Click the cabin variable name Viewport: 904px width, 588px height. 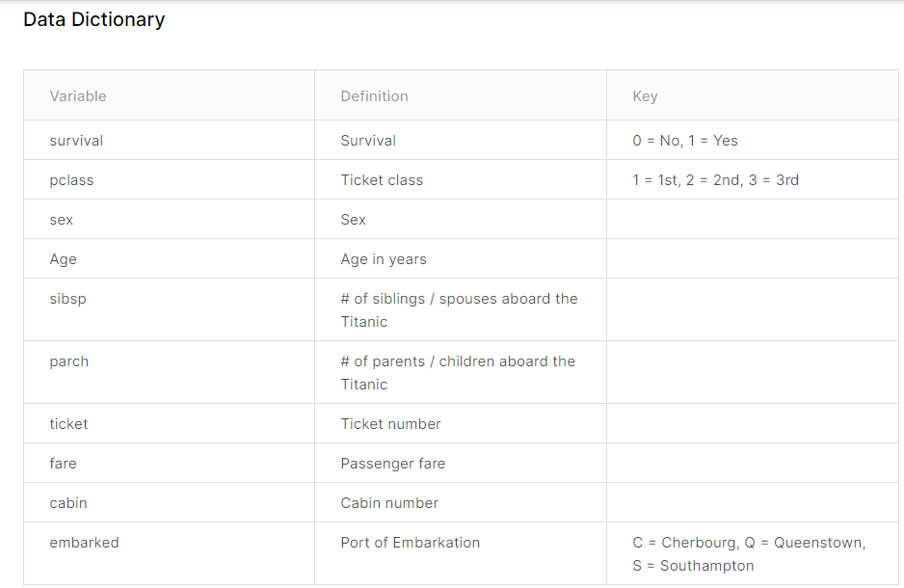pos(68,503)
